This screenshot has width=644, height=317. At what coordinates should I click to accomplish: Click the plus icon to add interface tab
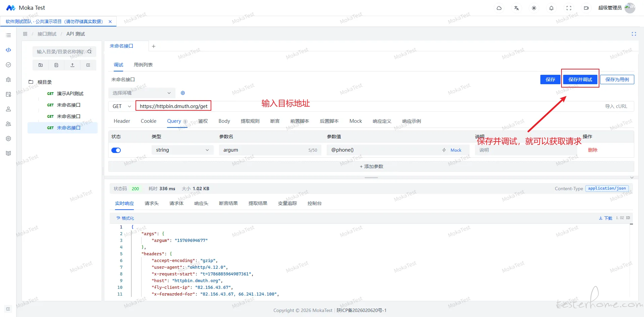pos(154,46)
